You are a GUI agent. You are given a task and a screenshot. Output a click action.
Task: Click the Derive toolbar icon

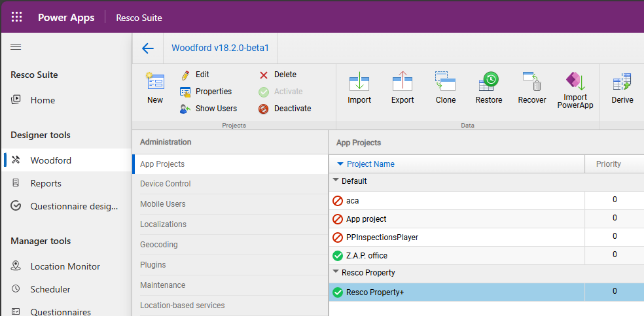tap(622, 82)
